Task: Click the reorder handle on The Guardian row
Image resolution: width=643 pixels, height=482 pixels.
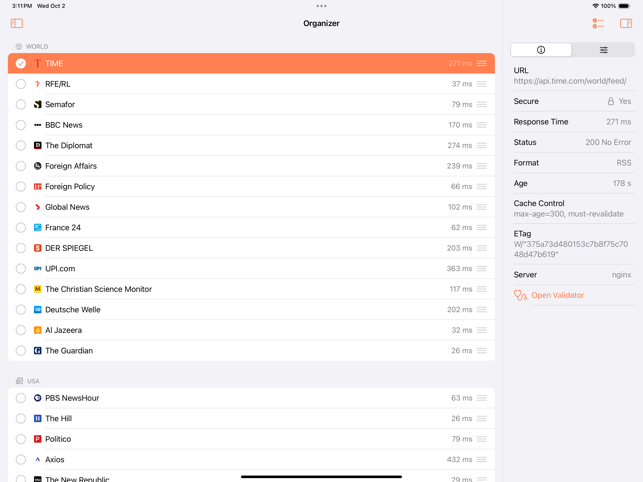Action: [482, 351]
